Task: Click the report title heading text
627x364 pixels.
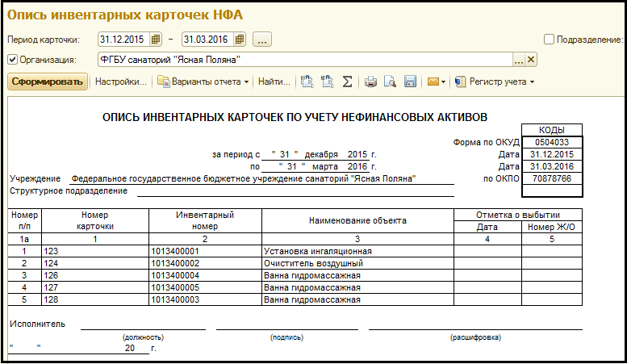Action: coord(295,117)
